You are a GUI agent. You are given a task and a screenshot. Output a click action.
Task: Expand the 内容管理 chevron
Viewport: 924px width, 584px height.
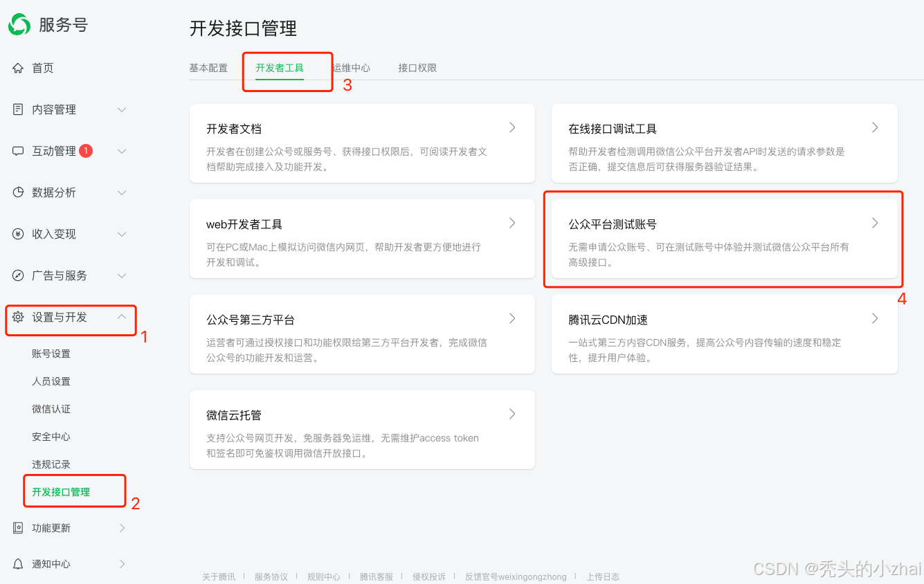click(122, 109)
